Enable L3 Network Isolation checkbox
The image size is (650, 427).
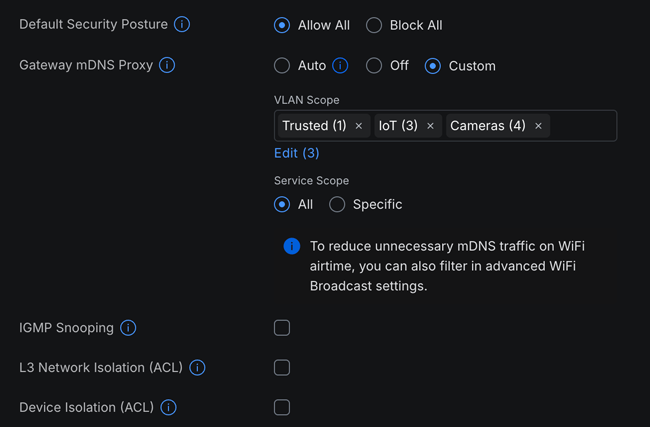coord(282,368)
